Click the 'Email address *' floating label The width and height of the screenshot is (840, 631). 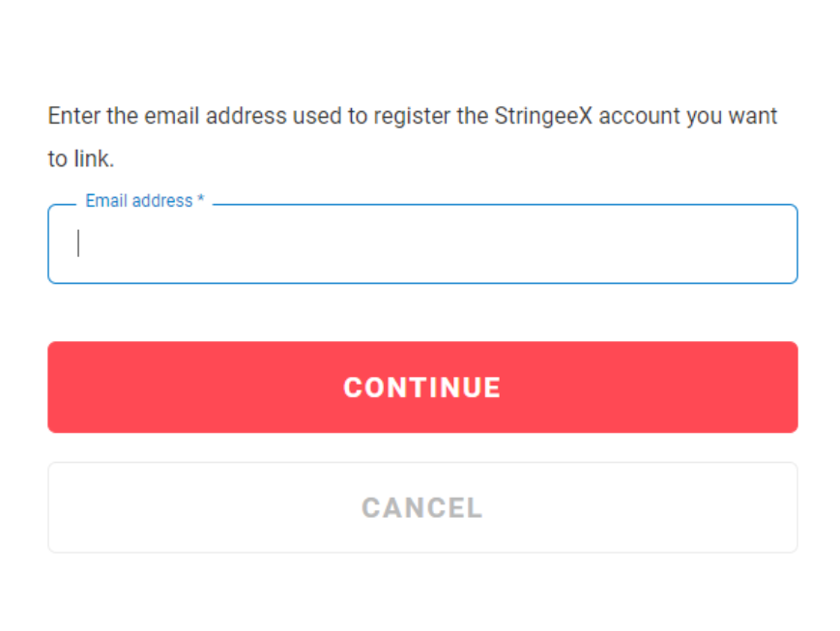click(x=145, y=201)
